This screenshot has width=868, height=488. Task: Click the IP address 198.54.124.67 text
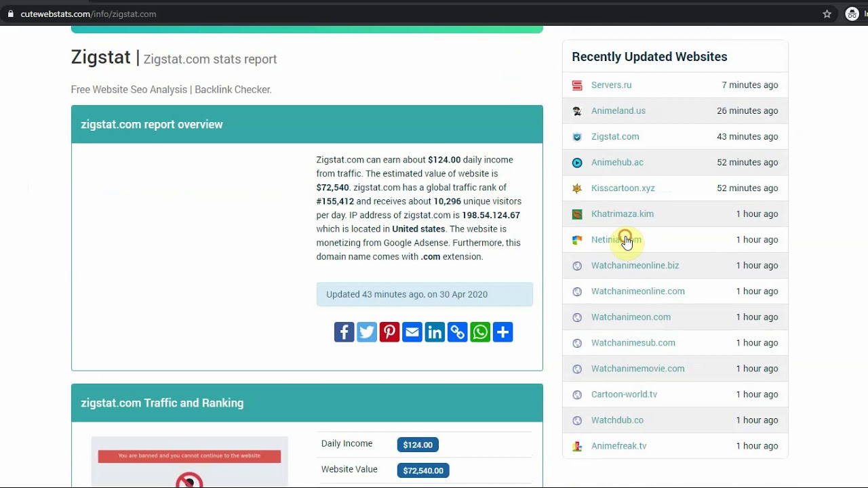click(491, 215)
